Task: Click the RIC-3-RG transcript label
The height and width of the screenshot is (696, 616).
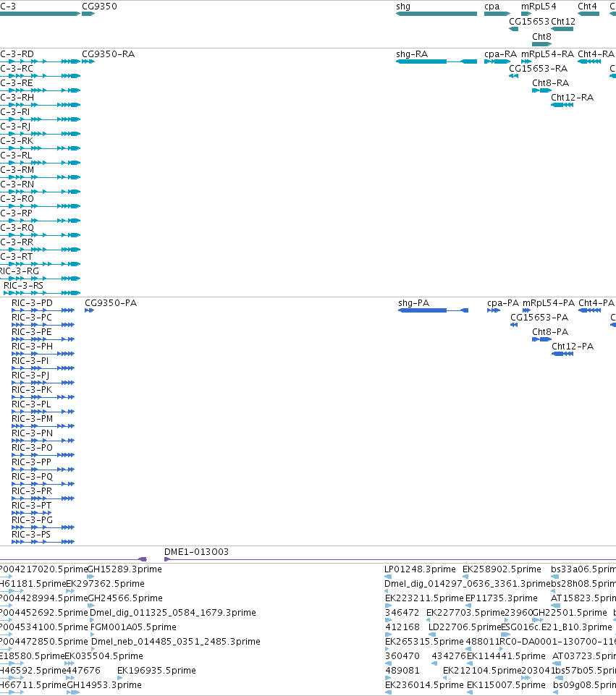Action: point(20,271)
